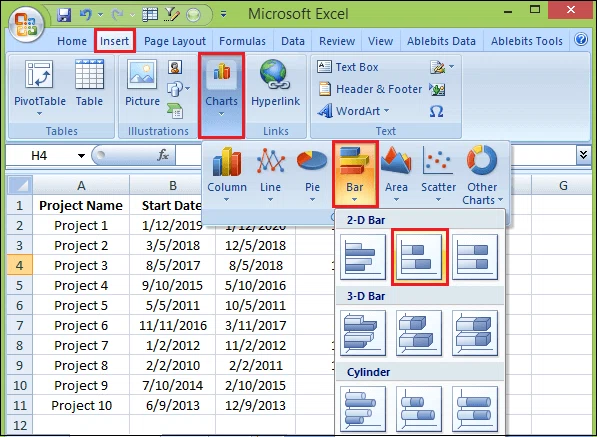Select column A header

click(81, 185)
